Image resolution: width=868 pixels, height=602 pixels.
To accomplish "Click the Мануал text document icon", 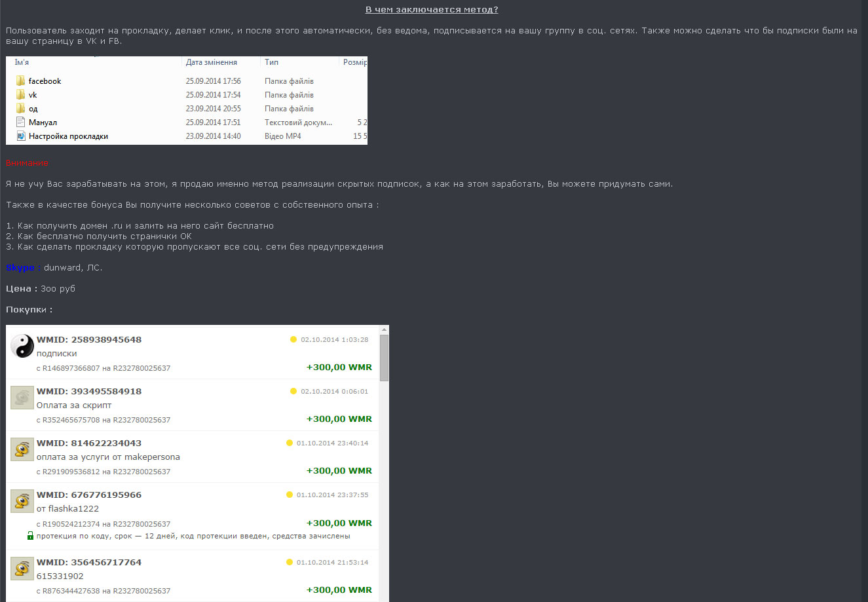I will tap(21, 122).
